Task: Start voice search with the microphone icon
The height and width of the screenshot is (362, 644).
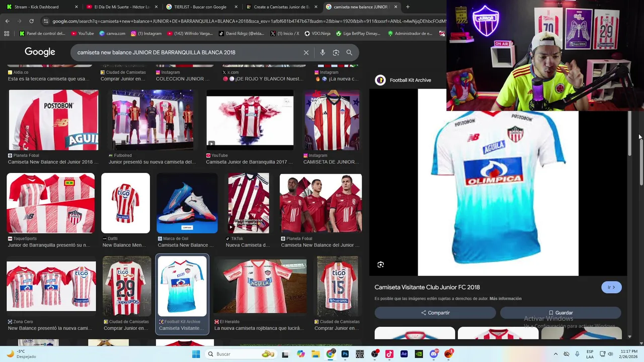Action: [x=323, y=52]
